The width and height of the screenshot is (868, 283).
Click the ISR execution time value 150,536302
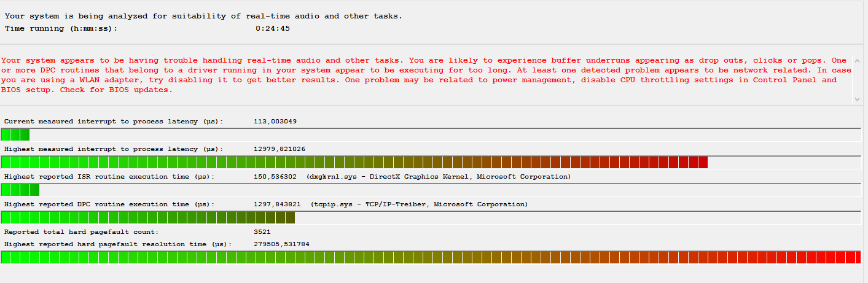(x=275, y=177)
